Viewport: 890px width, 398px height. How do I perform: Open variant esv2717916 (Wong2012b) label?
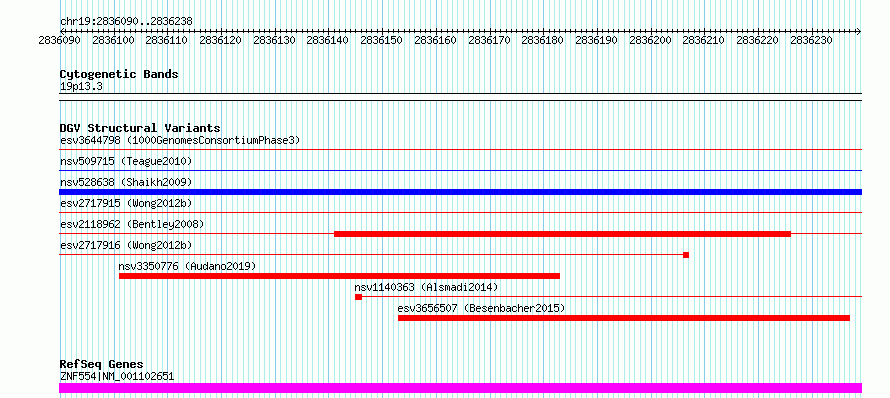tap(126, 245)
